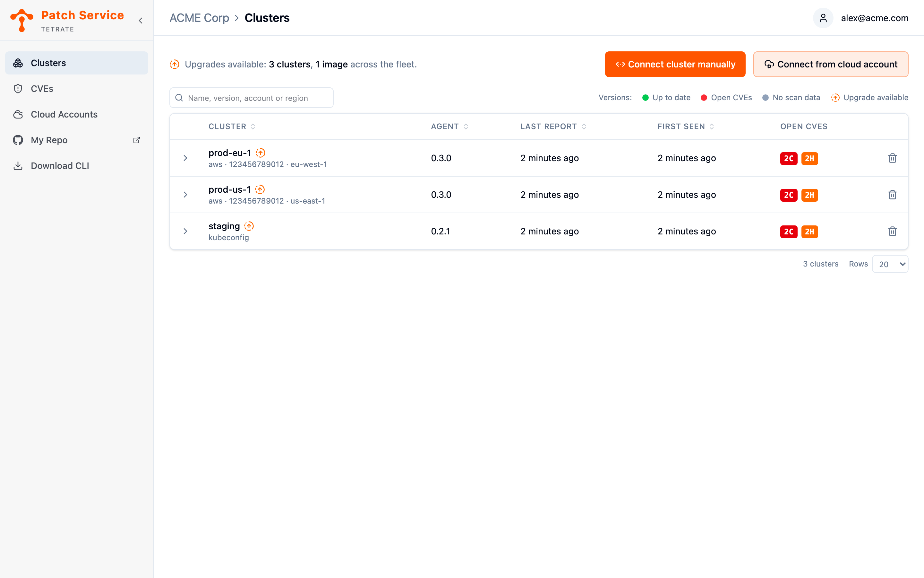Screen dimensions: 924x578
Task: Click Connect from cloud account button
Action: [830, 64]
